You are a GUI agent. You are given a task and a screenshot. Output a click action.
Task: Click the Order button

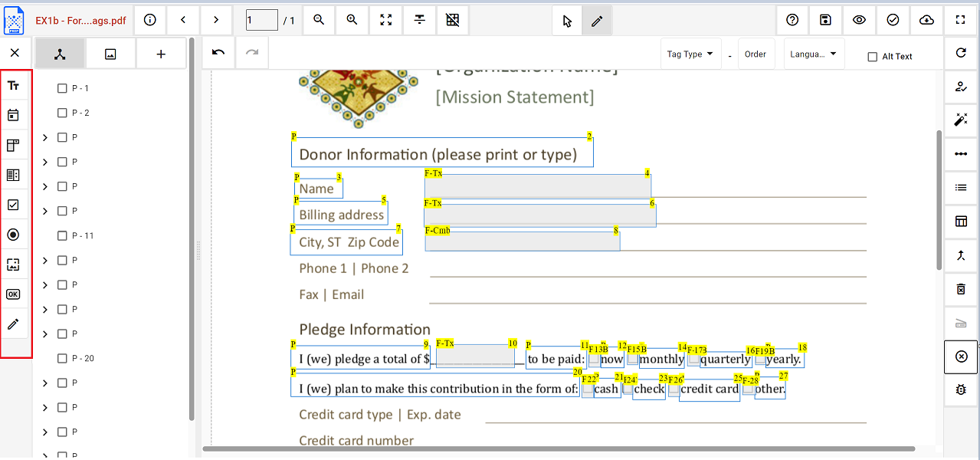click(755, 54)
